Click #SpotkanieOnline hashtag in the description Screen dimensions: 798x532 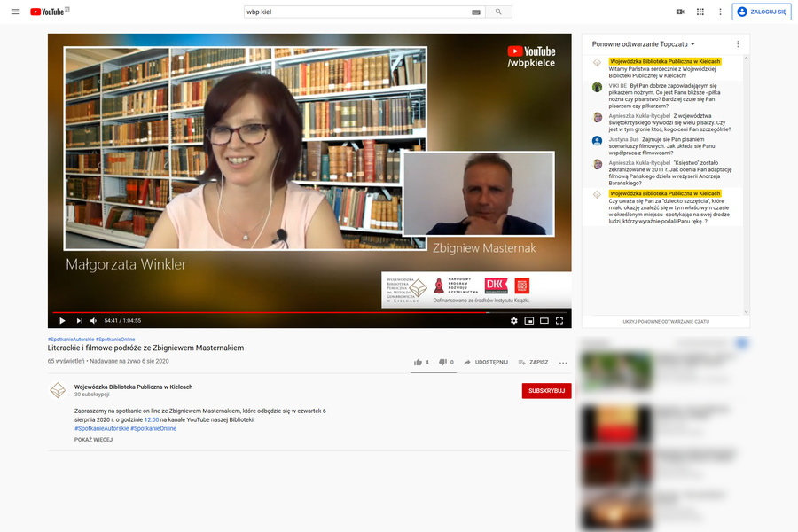[153, 428]
